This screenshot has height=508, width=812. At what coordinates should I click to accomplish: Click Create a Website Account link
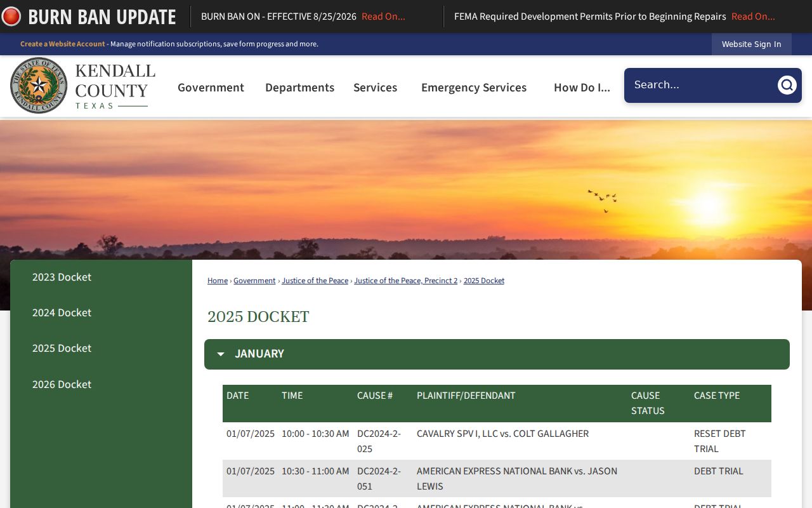click(x=63, y=44)
